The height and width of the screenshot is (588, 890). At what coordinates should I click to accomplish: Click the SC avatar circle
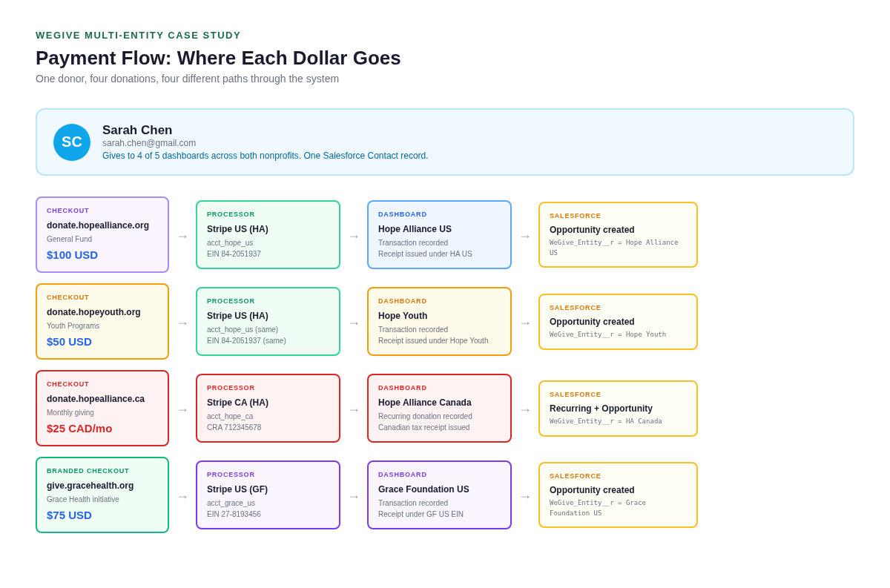click(x=72, y=142)
